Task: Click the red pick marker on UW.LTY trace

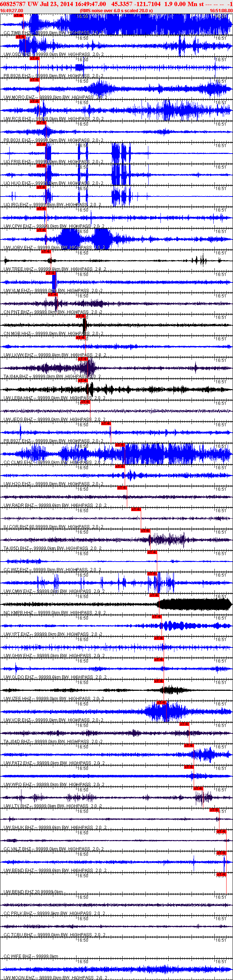Action: [x=198, y=789]
